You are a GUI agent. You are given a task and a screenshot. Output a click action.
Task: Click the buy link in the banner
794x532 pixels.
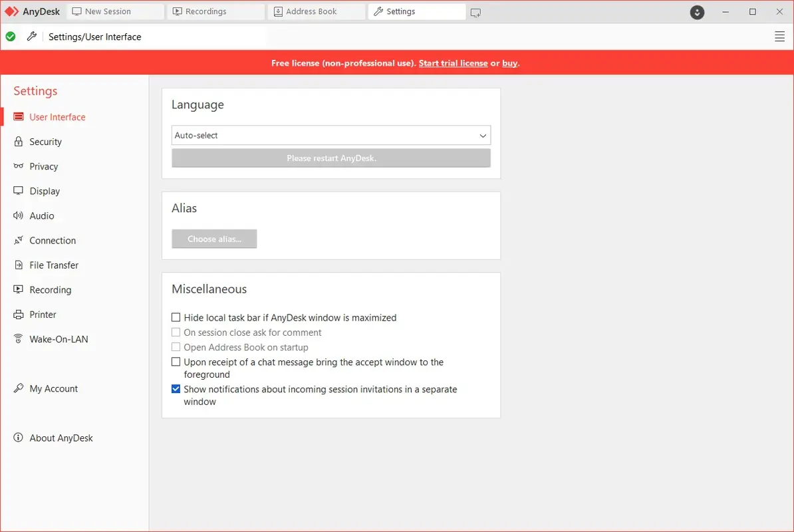tap(509, 63)
